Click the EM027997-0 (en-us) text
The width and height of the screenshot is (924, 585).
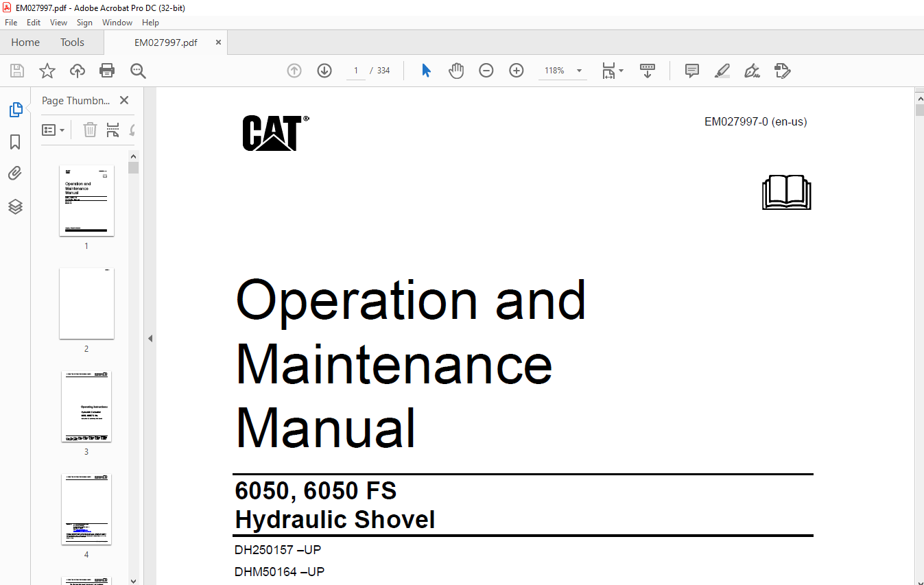[x=756, y=122]
